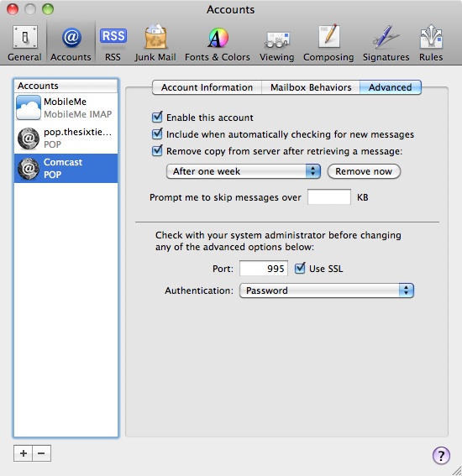Image resolution: width=462 pixels, height=476 pixels.
Task: Open Junk Mail preferences
Action: pos(155,43)
